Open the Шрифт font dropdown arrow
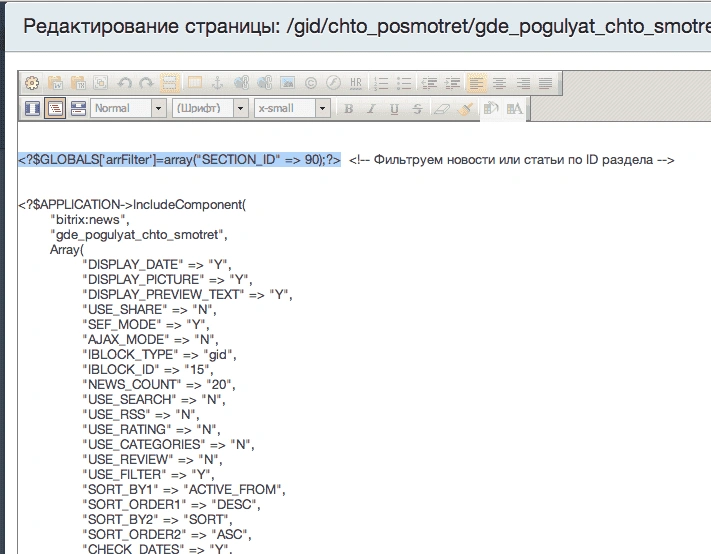This screenshot has height=554, width=711. 240,108
